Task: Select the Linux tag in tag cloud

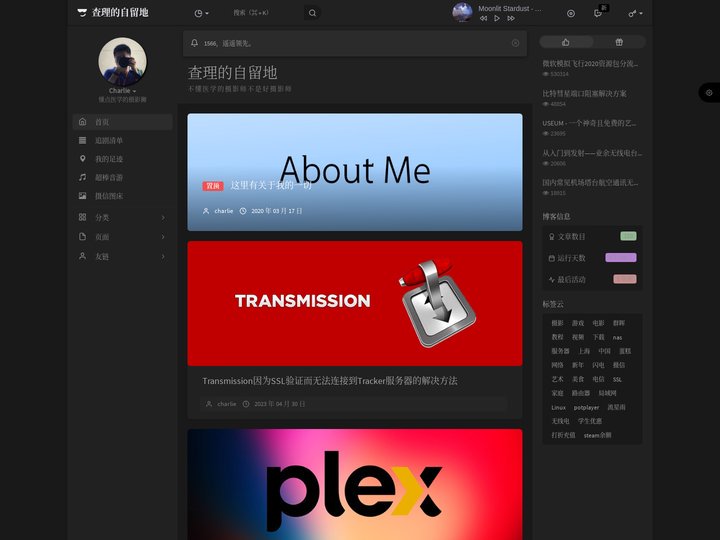Action: point(558,407)
